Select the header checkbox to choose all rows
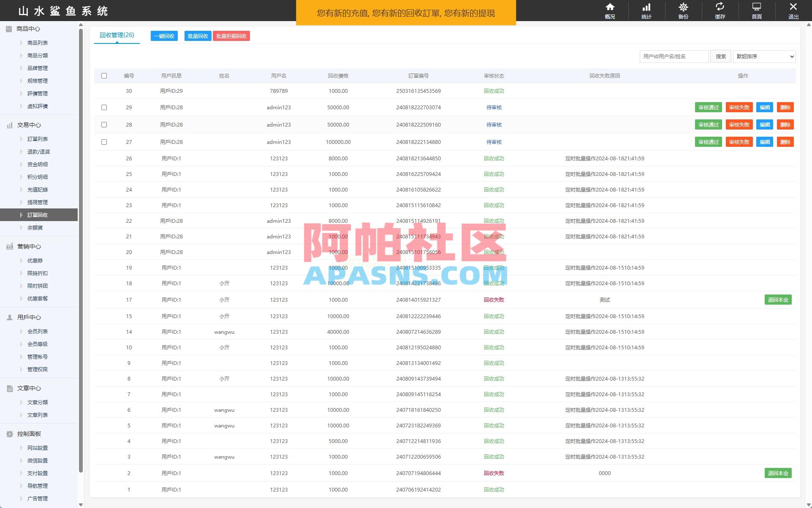Viewport: 812px width, 508px height. coord(104,76)
